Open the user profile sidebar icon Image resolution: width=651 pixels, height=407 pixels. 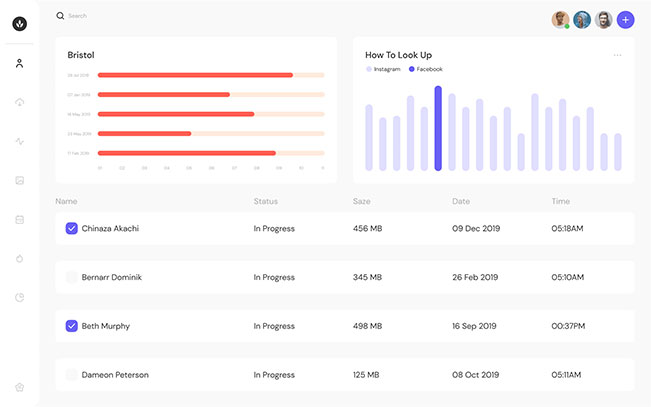19,64
